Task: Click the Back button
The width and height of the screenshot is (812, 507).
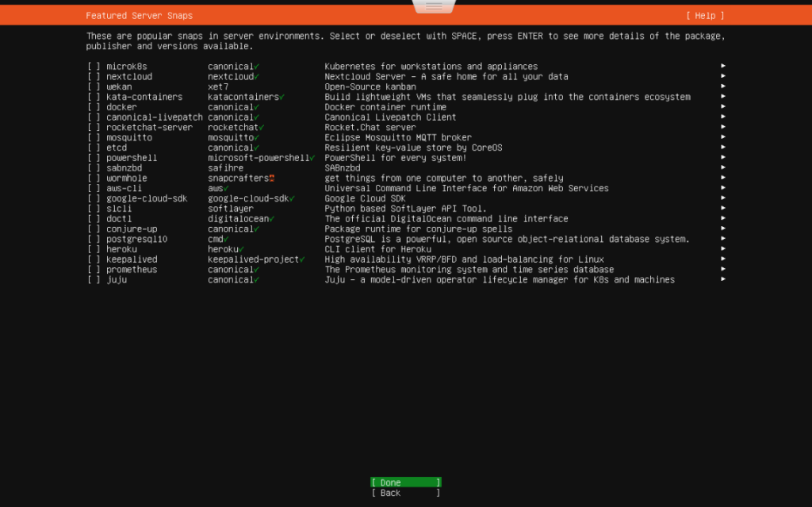Action: 405,492
